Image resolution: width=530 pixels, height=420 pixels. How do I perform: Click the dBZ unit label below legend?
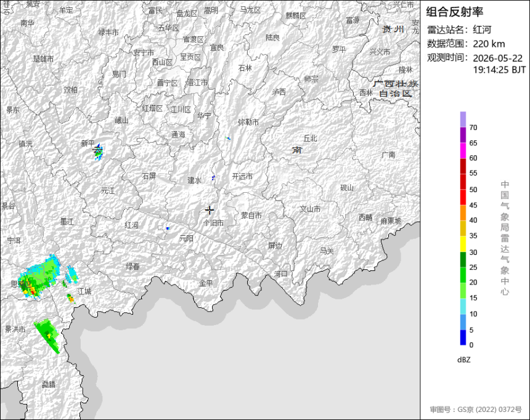tap(463, 360)
